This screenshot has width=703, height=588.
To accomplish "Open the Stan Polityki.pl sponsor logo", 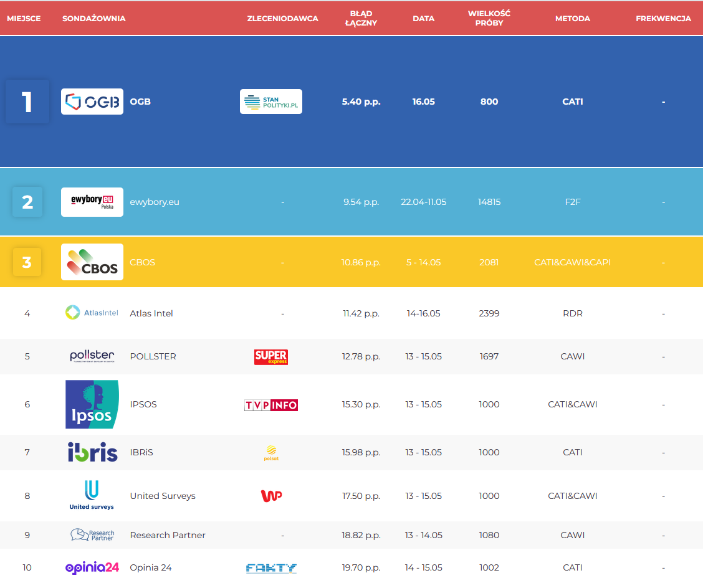I will pyautogui.click(x=271, y=102).
